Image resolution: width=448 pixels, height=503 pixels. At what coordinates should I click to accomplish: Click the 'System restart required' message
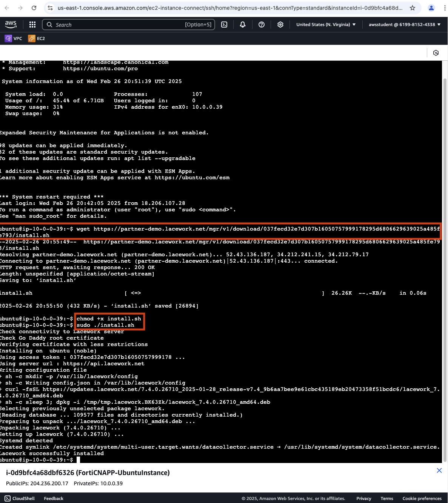52,197
